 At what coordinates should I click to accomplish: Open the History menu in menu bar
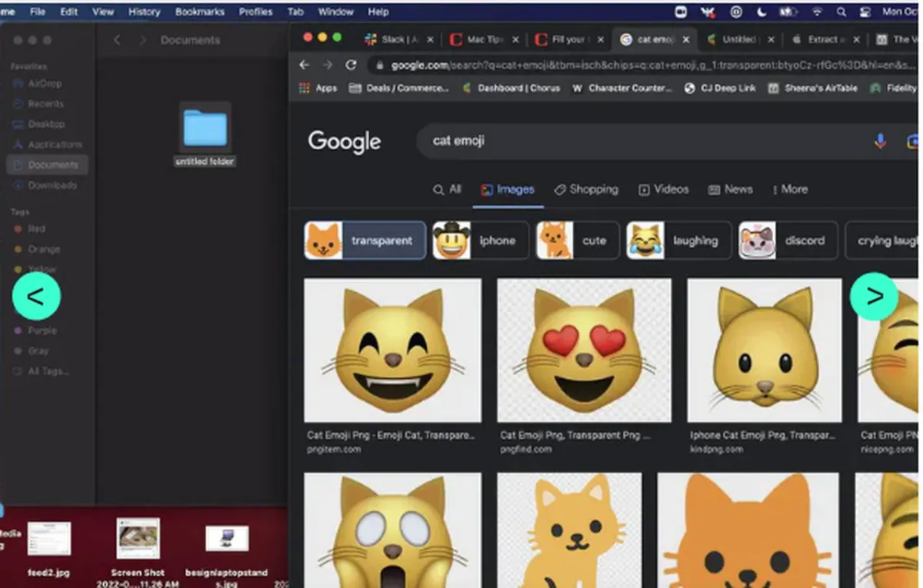(x=144, y=12)
